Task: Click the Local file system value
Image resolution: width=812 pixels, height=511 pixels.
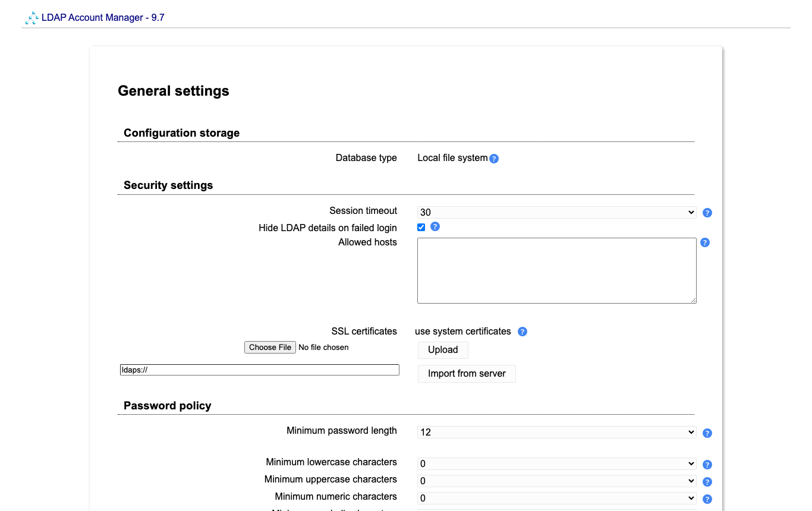Action: pos(452,158)
